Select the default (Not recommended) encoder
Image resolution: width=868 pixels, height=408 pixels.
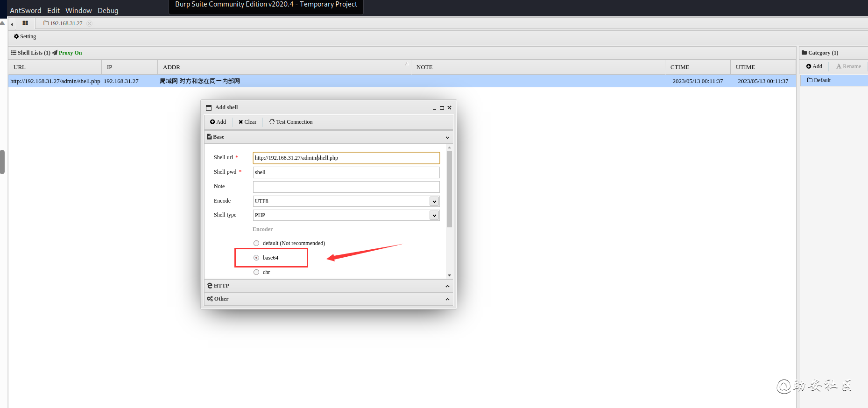[x=256, y=243]
